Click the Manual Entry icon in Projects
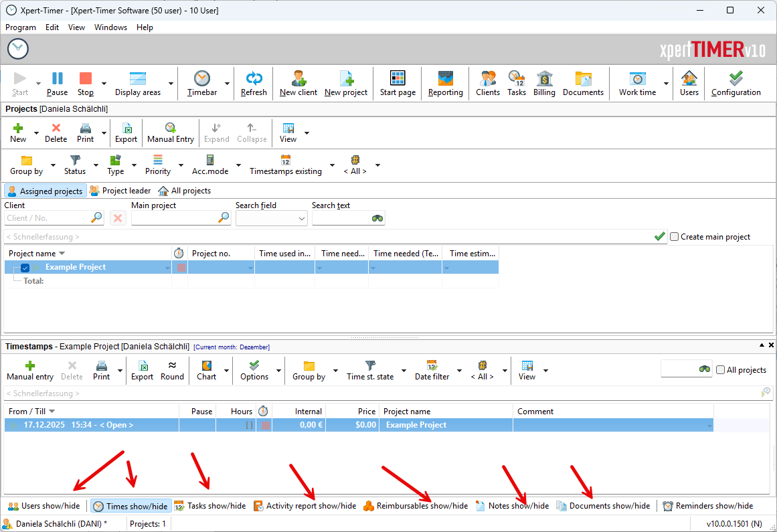This screenshot has height=532, width=777. (x=170, y=128)
